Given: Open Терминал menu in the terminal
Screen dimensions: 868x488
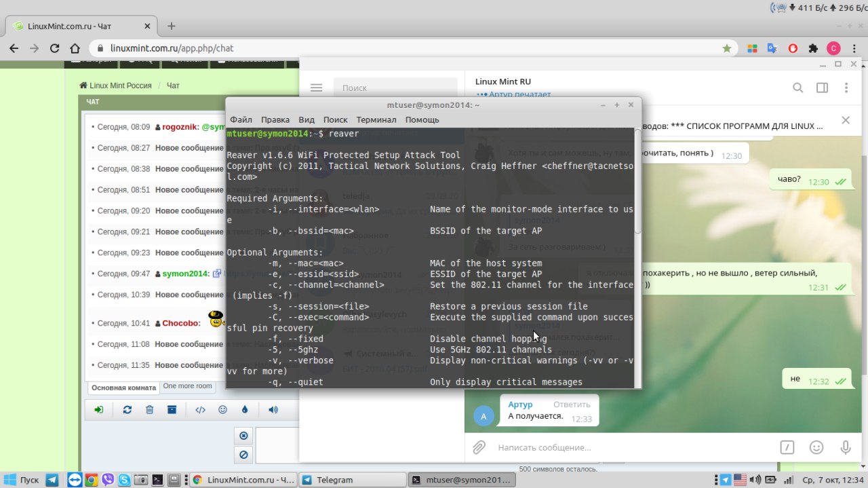Looking at the screenshot, I should pos(376,119).
